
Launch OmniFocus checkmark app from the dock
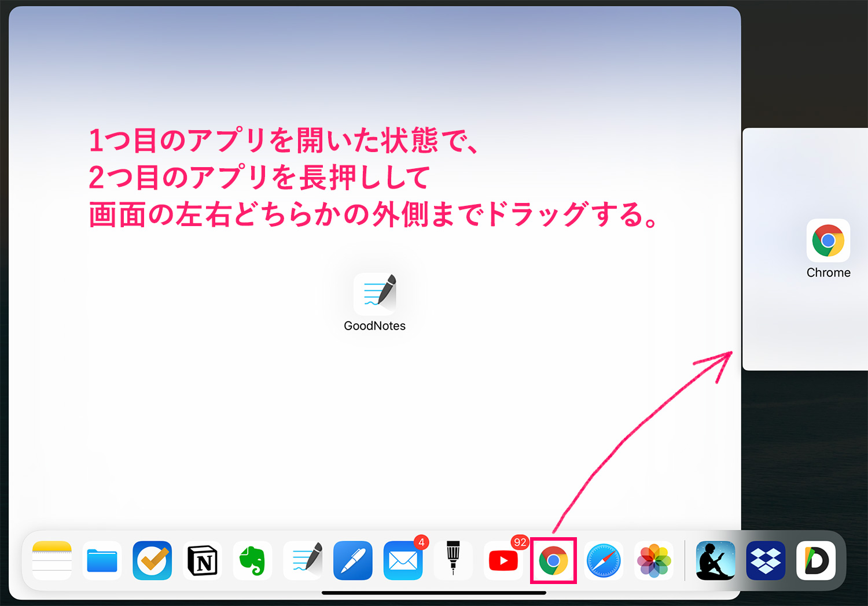(x=152, y=560)
